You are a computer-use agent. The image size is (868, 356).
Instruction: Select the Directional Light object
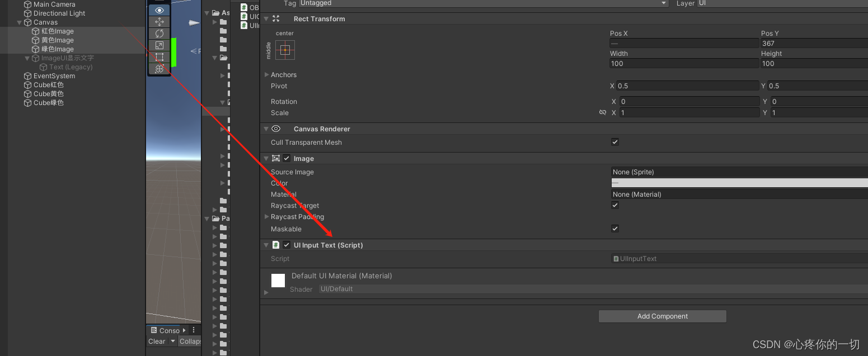point(54,13)
